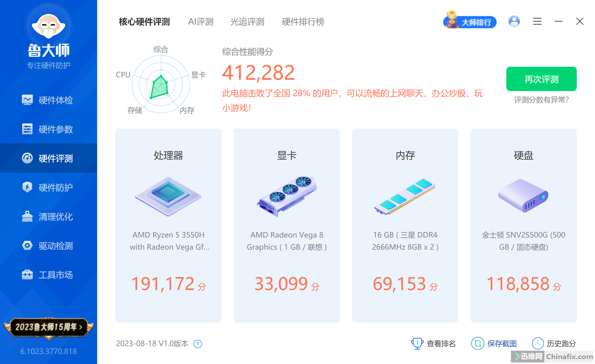This screenshot has height=364, width=595.
Task: Click the performance radar chart
Action: [161, 84]
